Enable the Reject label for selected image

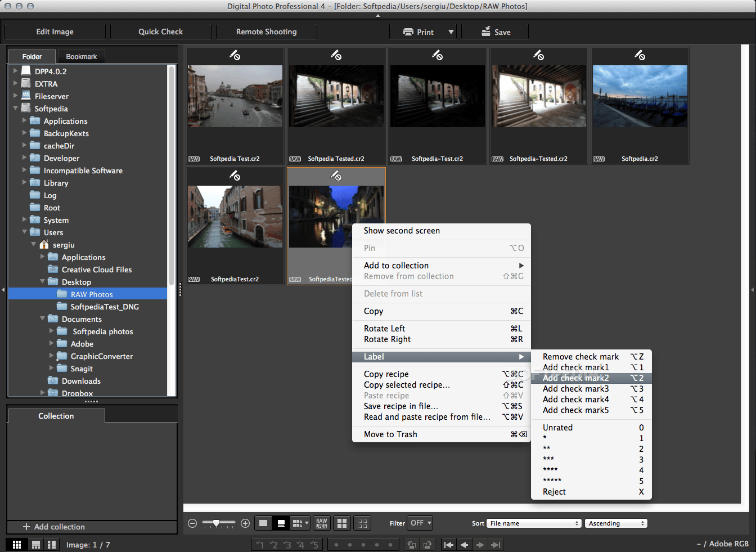[x=554, y=491]
